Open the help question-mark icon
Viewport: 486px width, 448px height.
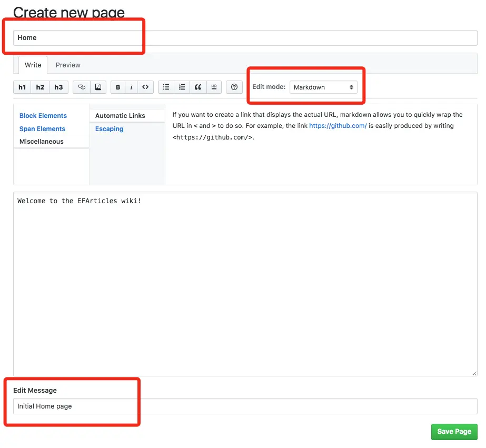pos(234,87)
